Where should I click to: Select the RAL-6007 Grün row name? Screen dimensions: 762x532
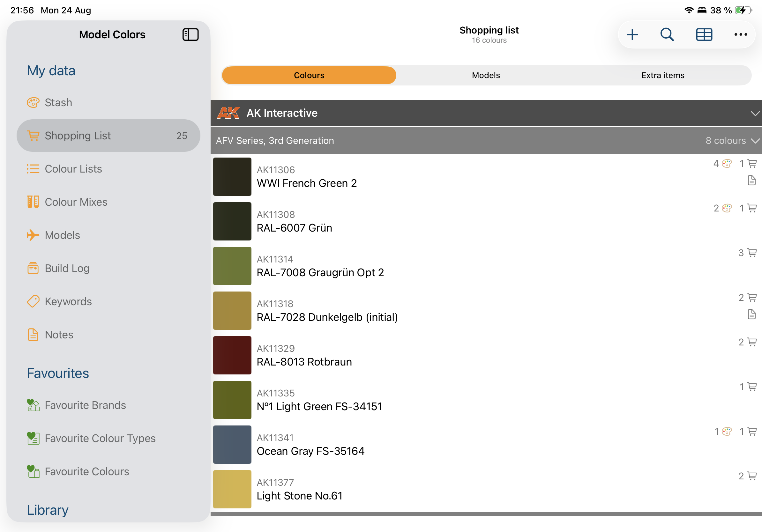click(295, 228)
